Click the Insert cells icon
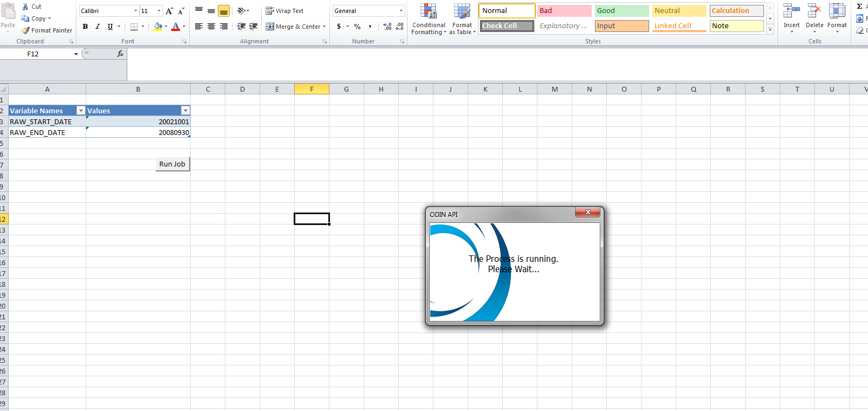 tap(792, 16)
